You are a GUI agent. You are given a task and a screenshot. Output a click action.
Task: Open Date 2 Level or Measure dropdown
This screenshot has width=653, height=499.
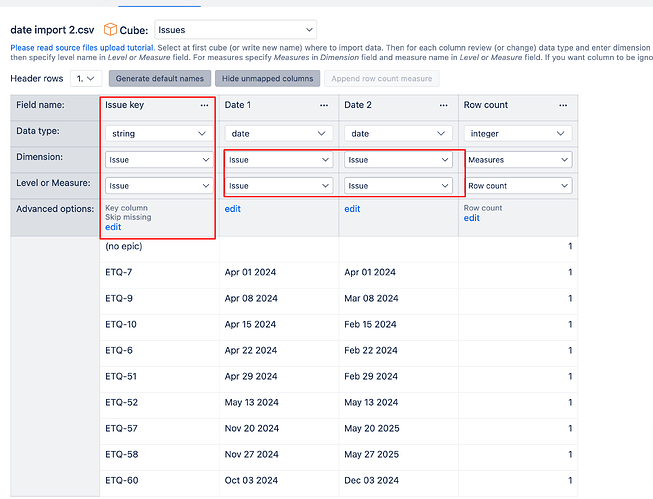pyautogui.click(x=398, y=186)
